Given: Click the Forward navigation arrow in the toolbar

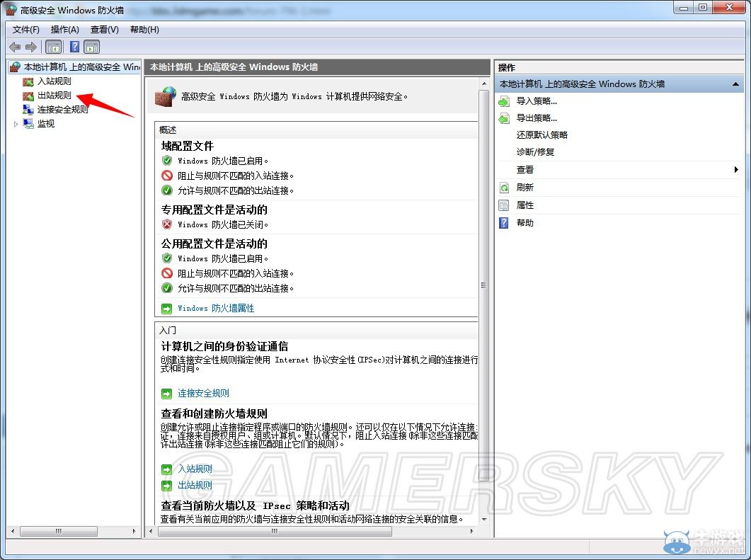Looking at the screenshot, I should [x=30, y=47].
